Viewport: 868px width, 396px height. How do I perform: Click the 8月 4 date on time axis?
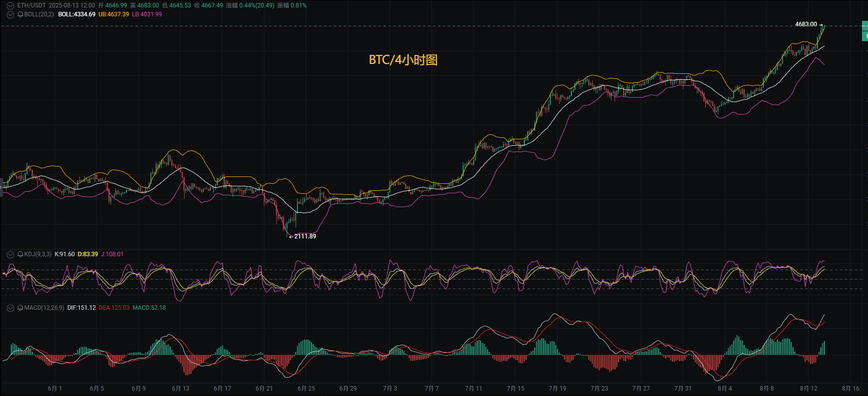(x=725, y=389)
